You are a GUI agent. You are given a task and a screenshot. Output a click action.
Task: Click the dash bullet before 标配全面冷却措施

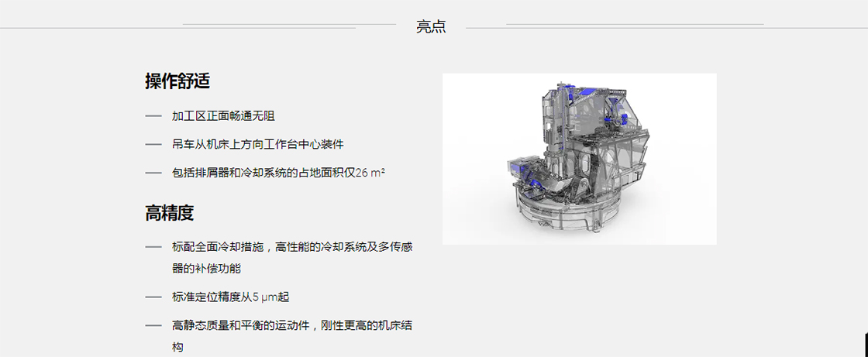(x=153, y=247)
